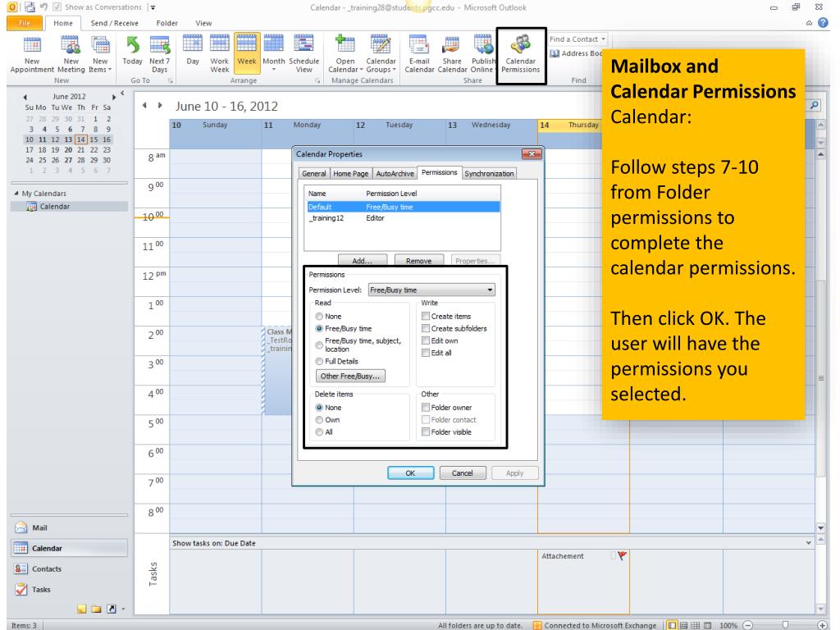Open the Address Book
The width and height of the screenshot is (840, 630).
click(x=577, y=53)
